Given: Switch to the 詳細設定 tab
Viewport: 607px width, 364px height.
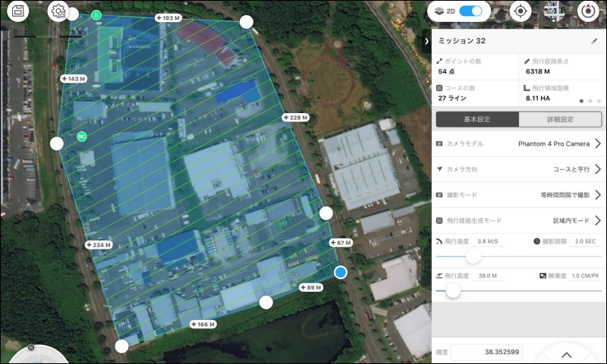Looking at the screenshot, I should 560,119.
